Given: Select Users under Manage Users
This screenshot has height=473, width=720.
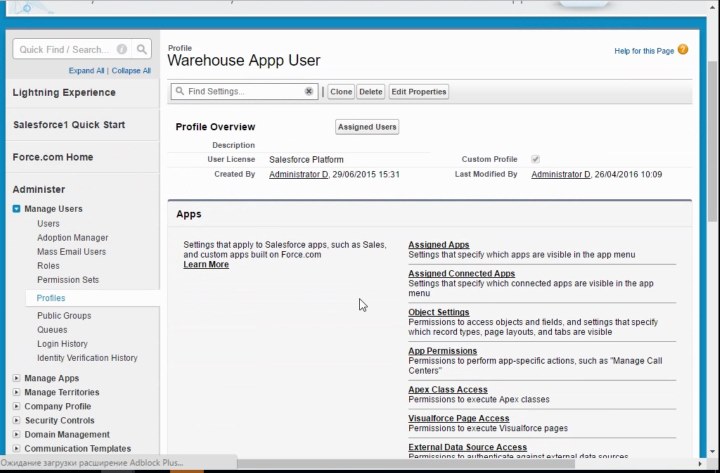Looking at the screenshot, I should 48,224.
